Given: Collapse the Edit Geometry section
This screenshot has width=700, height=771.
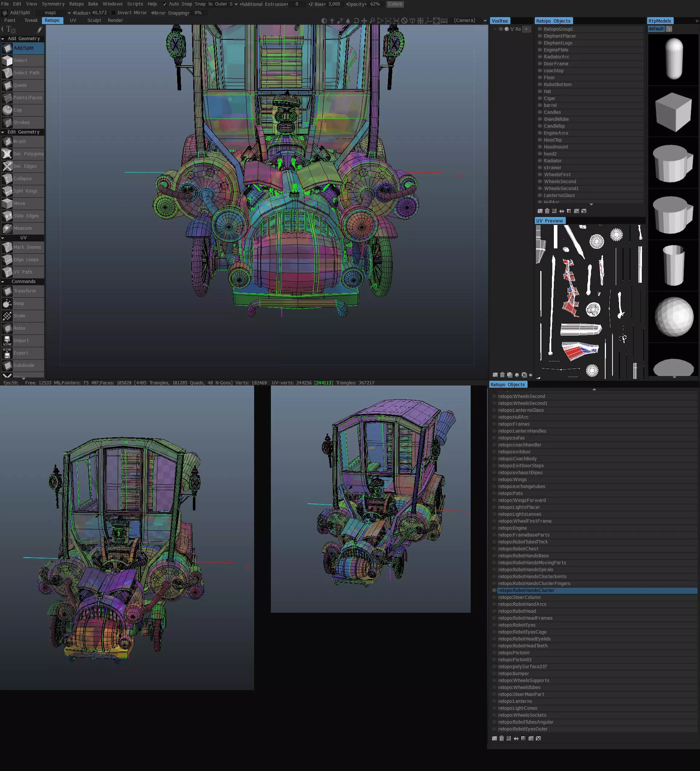Looking at the screenshot, I should 3,132.
